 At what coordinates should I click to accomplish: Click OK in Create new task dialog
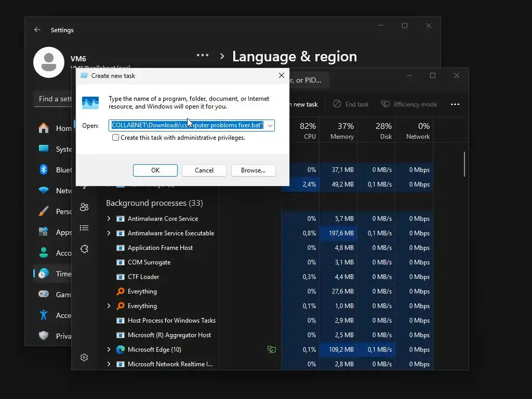click(155, 170)
